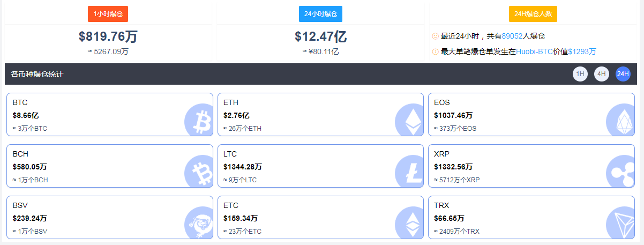
Task: Click the EOS logo icon
Action: [x=620, y=120]
